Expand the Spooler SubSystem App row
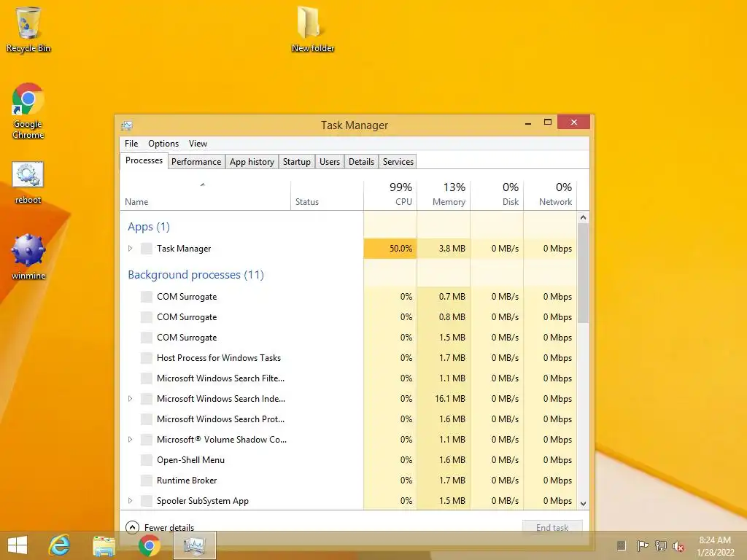Image resolution: width=747 pixels, height=560 pixels. pos(130,501)
